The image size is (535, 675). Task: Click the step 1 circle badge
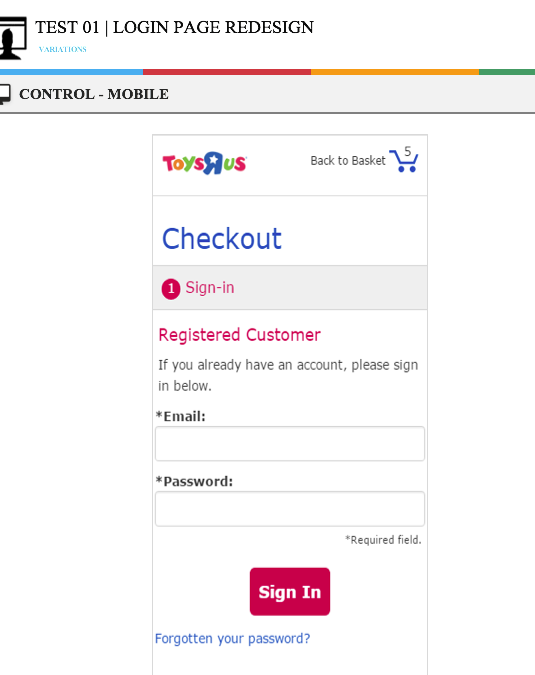[x=171, y=288]
